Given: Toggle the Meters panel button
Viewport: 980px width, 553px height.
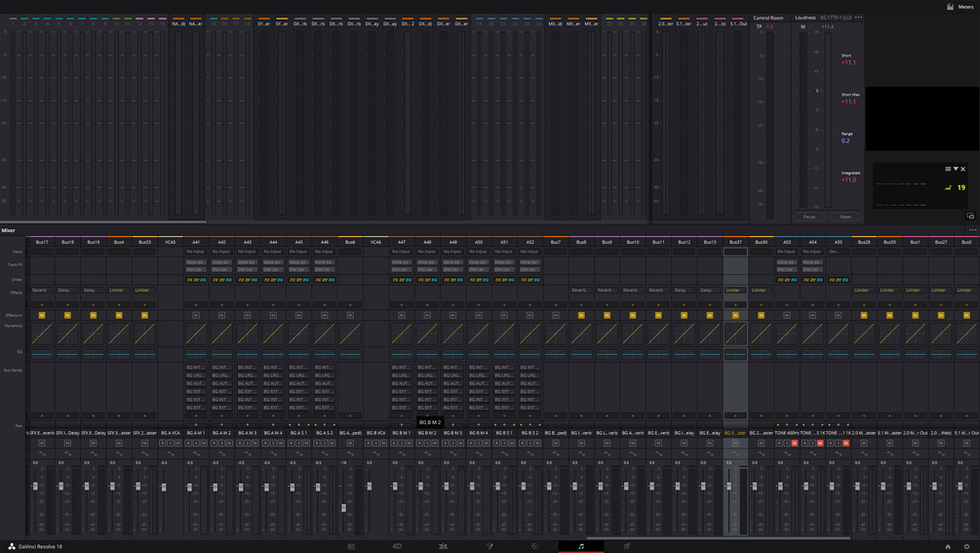Looking at the screenshot, I should point(960,7).
